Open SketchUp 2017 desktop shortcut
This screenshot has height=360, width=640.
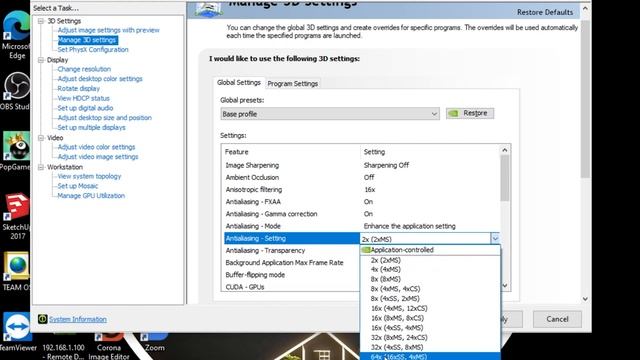pyautogui.click(x=16, y=216)
